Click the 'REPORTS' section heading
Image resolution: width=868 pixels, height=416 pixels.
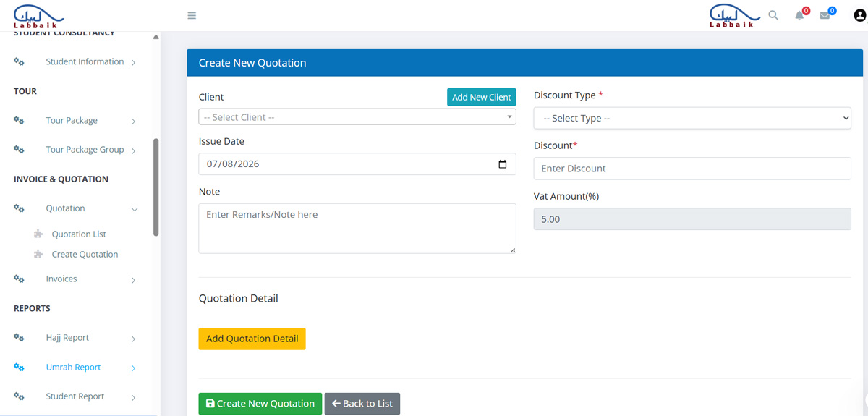tap(32, 309)
